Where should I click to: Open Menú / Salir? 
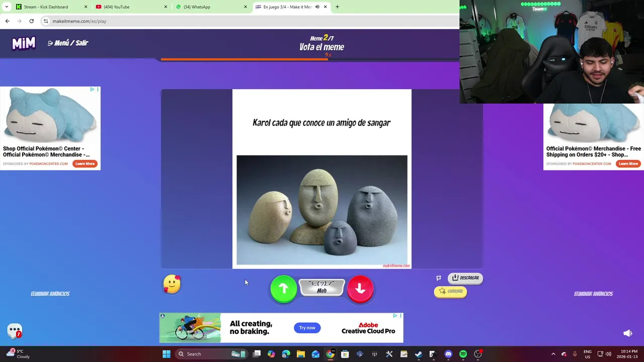[68, 43]
